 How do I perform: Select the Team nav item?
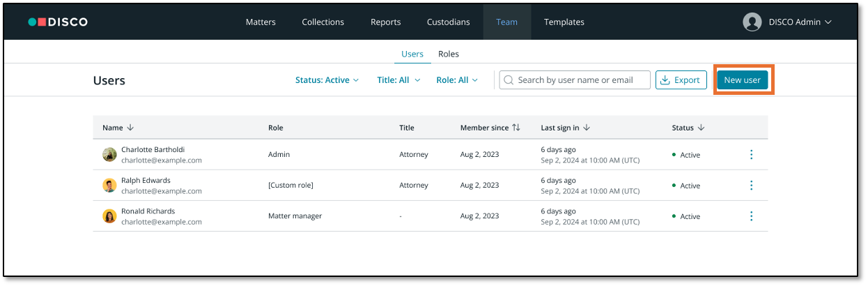[507, 22]
